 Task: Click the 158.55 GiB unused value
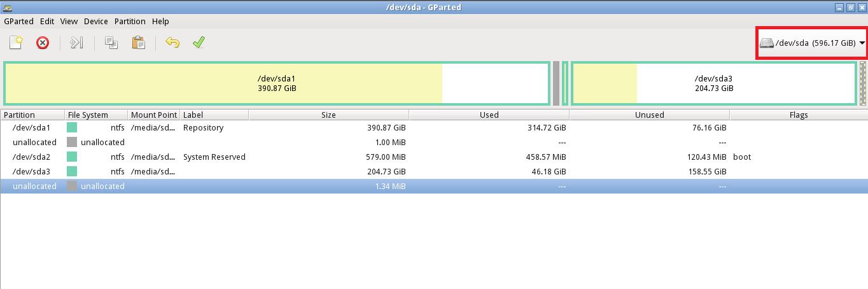tap(707, 171)
